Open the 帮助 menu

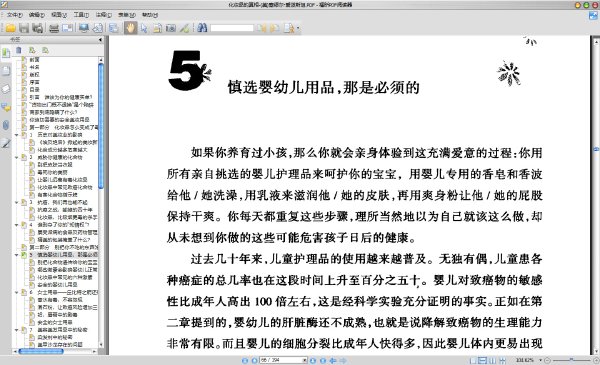[x=150, y=15]
